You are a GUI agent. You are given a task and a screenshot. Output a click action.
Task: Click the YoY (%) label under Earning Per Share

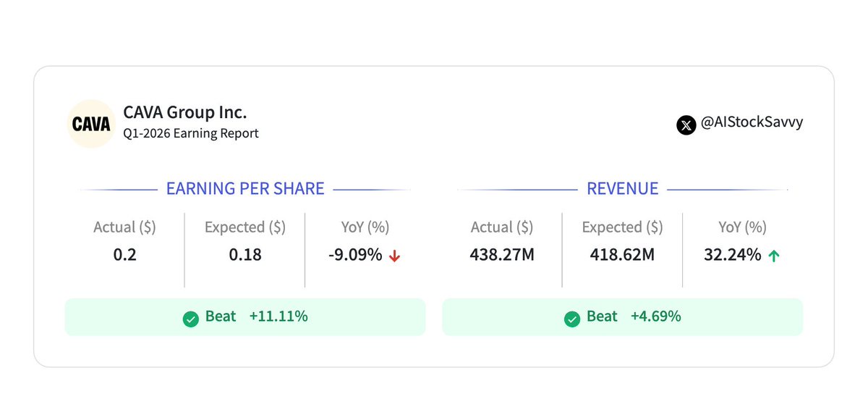(365, 227)
